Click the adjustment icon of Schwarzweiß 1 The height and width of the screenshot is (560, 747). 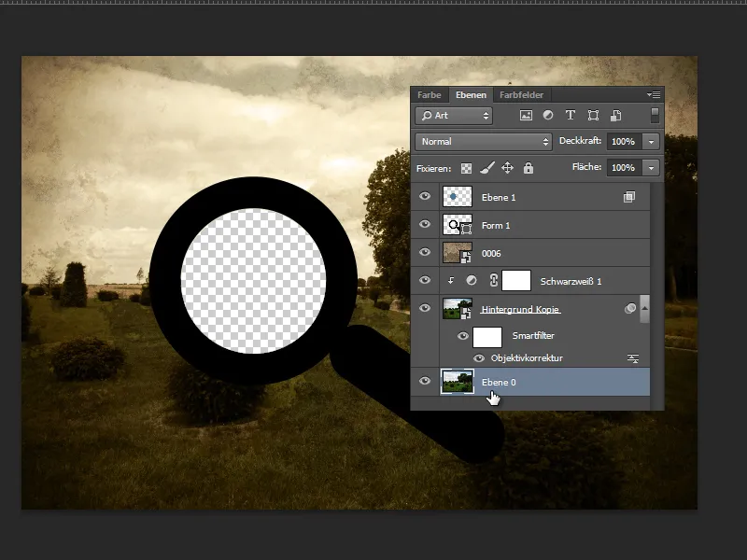point(472,281)
